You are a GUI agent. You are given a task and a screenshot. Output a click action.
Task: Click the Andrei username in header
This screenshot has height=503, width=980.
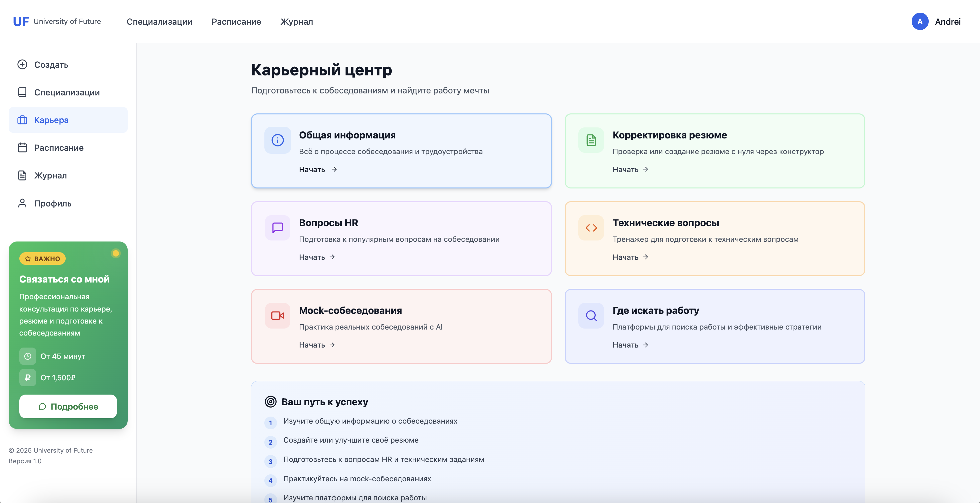click(x=948, y=22)
